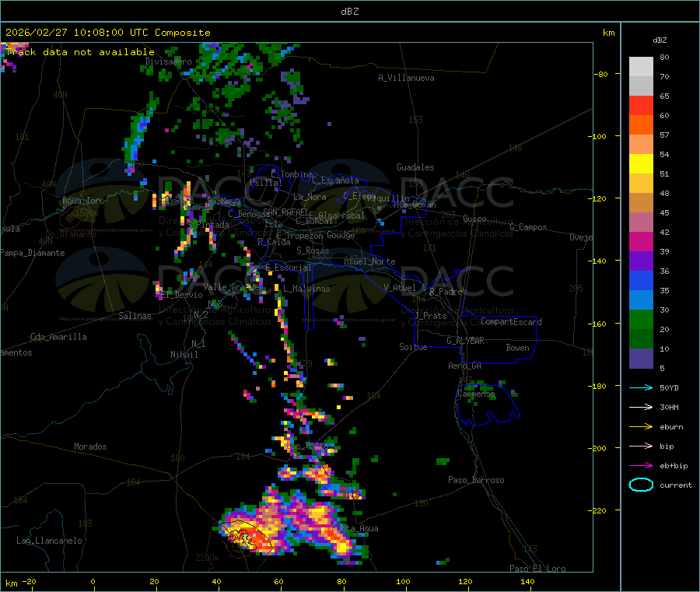Select the 'Pampa_Diamante' map label

pos(32,253)
